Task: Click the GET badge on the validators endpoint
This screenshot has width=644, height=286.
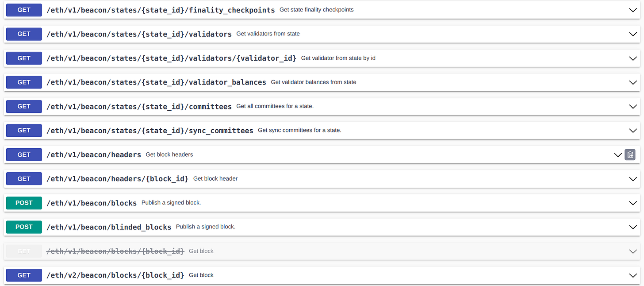Action: (23, 34)
